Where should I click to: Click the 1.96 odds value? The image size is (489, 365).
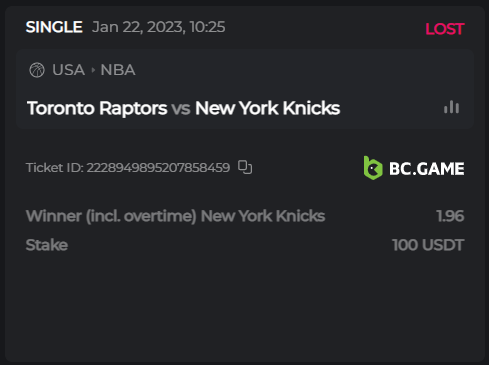tap(450, 216)
